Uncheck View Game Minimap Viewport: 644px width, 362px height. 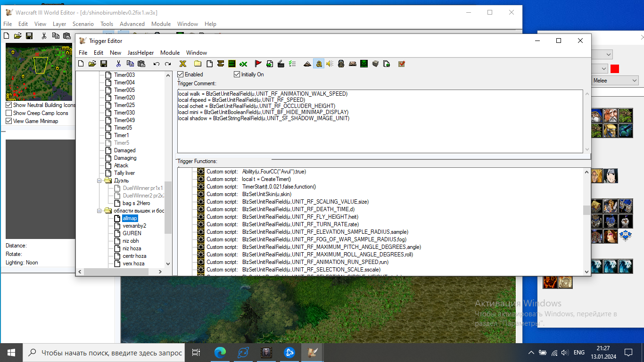9,121
